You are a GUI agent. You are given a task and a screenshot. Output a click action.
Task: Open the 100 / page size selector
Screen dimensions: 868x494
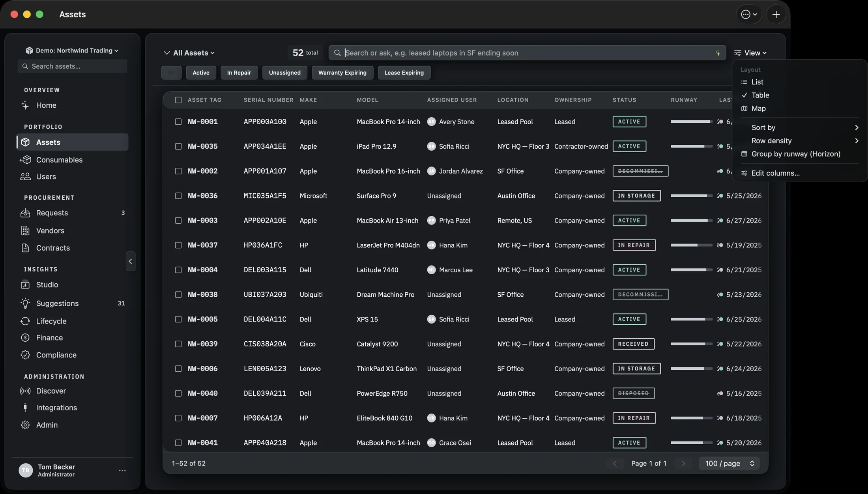point(729,464)
